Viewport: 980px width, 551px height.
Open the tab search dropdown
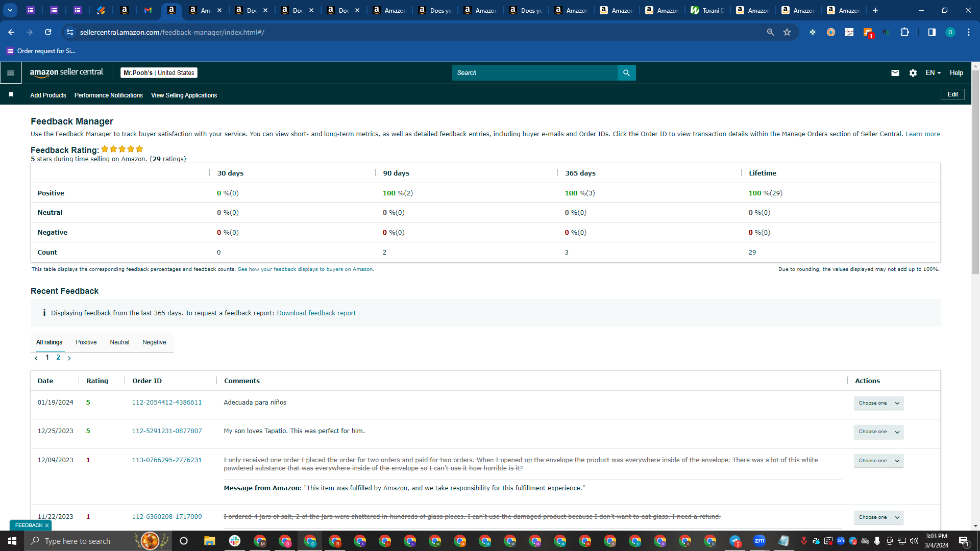[x=10, y=10]
